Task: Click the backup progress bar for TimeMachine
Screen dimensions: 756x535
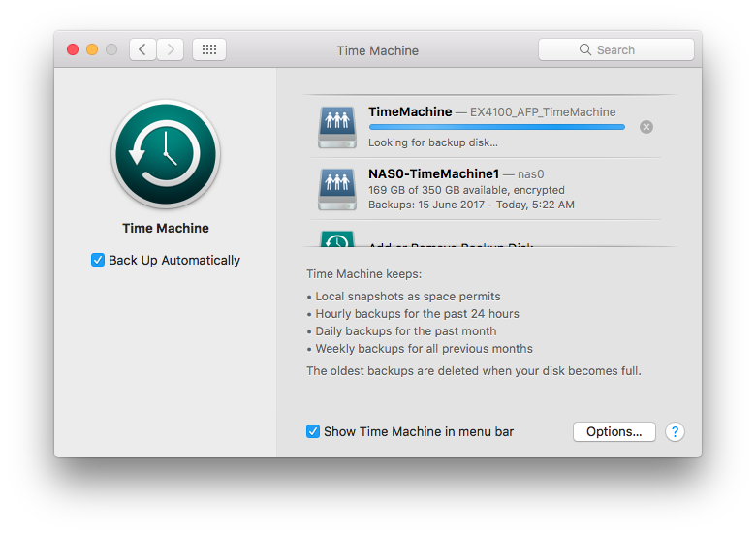Action: (496, 127)
